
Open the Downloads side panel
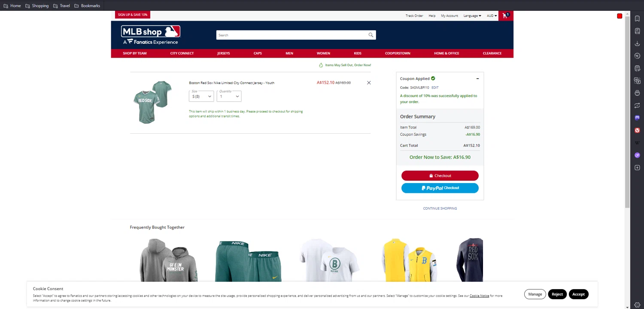[637, 43]
